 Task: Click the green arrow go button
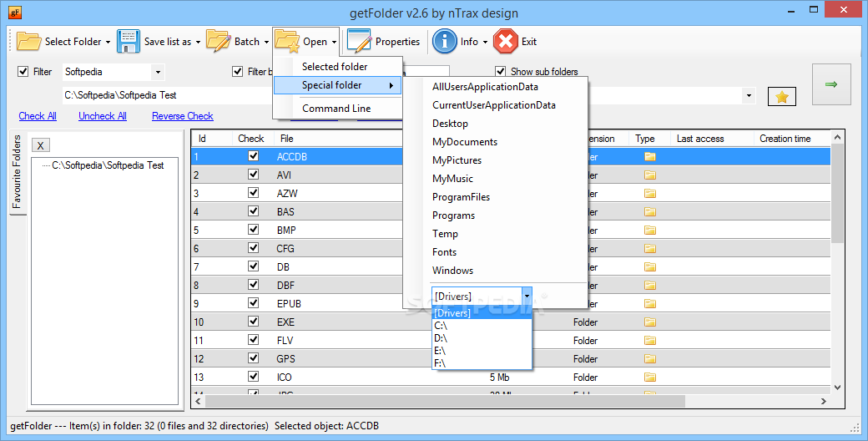pyautogui.click(x=831, y=84)
